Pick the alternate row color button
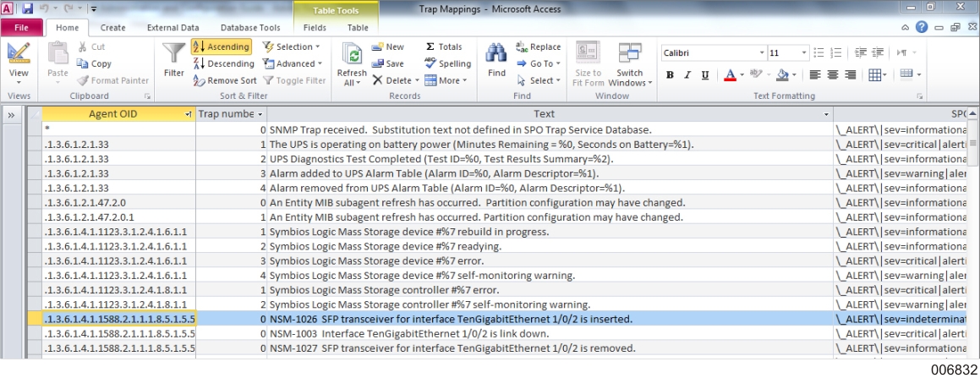The image size is (980, 378). coord(906,75)
